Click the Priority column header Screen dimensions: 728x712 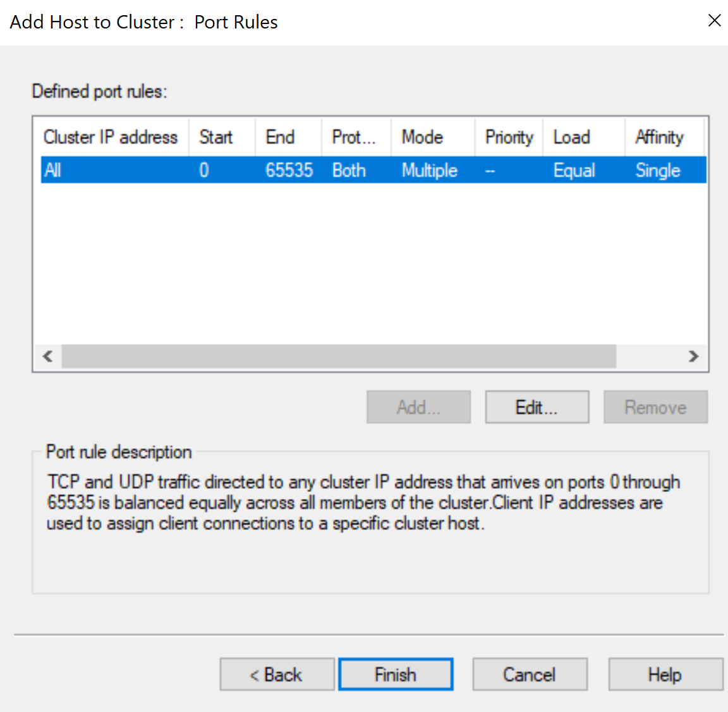509,137
